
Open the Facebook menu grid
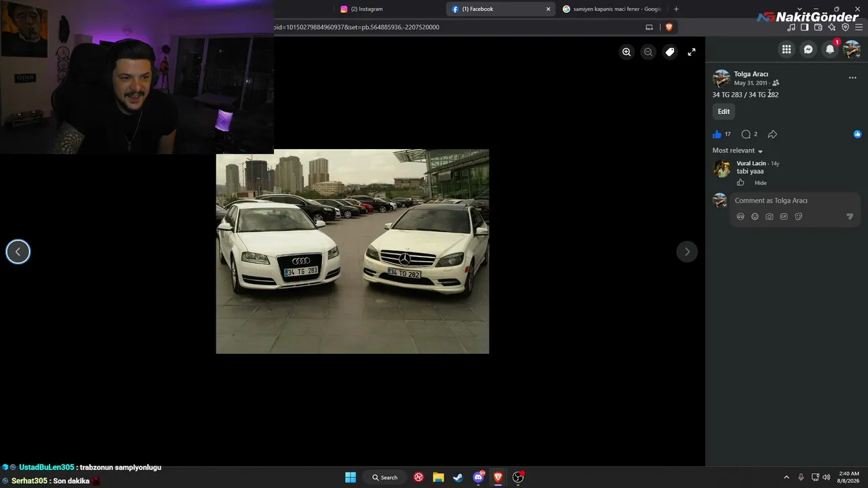point(787,49)
